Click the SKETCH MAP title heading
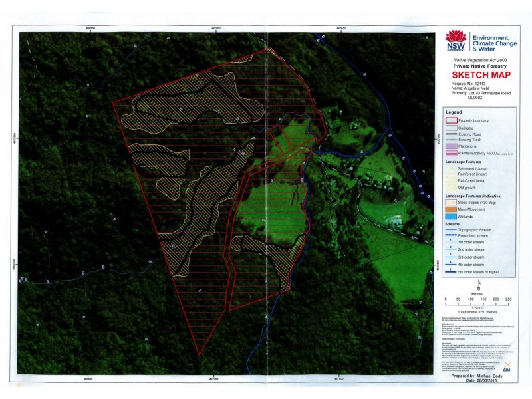The height and width of the screenshot is (399, 532). pos(481,74)
